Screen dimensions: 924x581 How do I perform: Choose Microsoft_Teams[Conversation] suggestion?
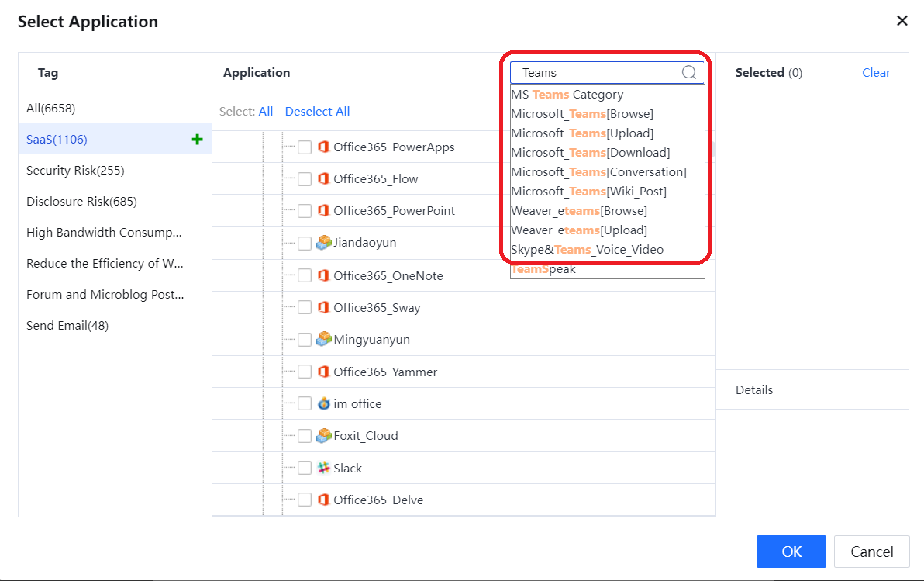coord(608,172)
